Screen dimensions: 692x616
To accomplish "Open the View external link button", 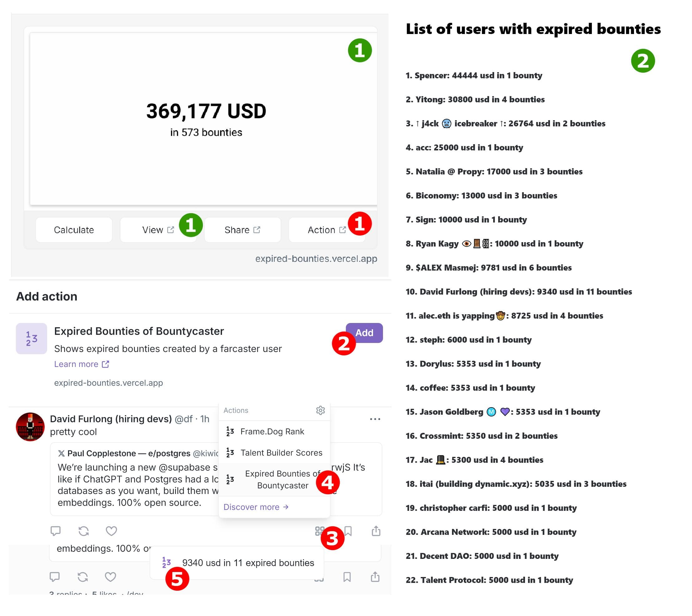I will [x=157, y=230].
